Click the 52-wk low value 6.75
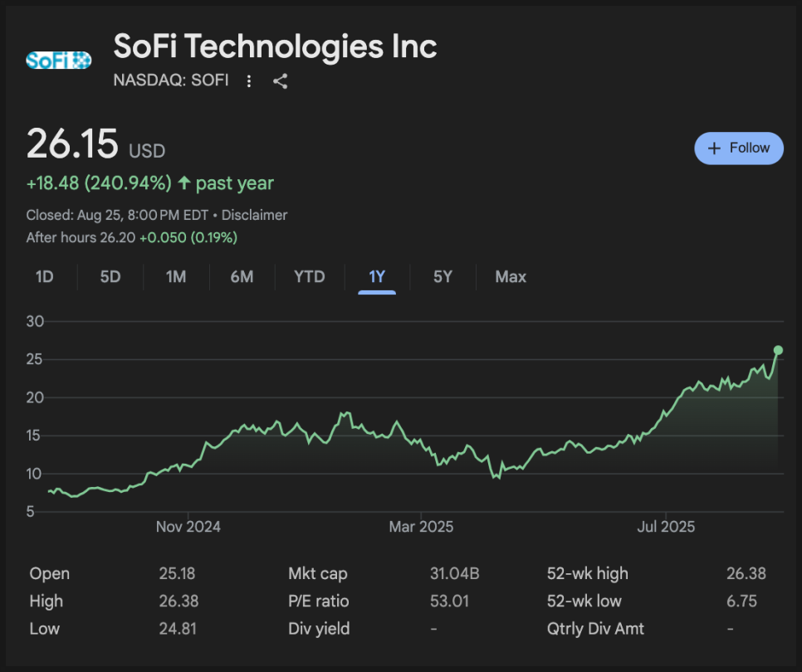Viewport: 802px width, 672px height. click(x=741, y=601)
